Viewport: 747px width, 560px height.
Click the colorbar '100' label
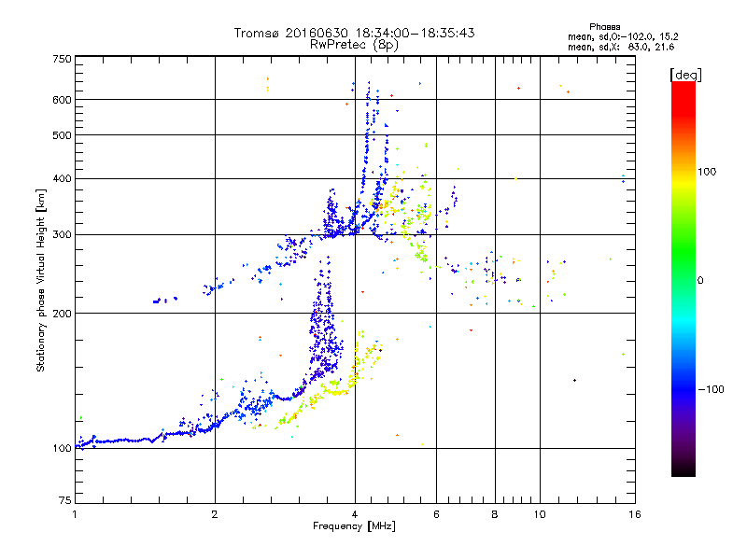point(707,172)
